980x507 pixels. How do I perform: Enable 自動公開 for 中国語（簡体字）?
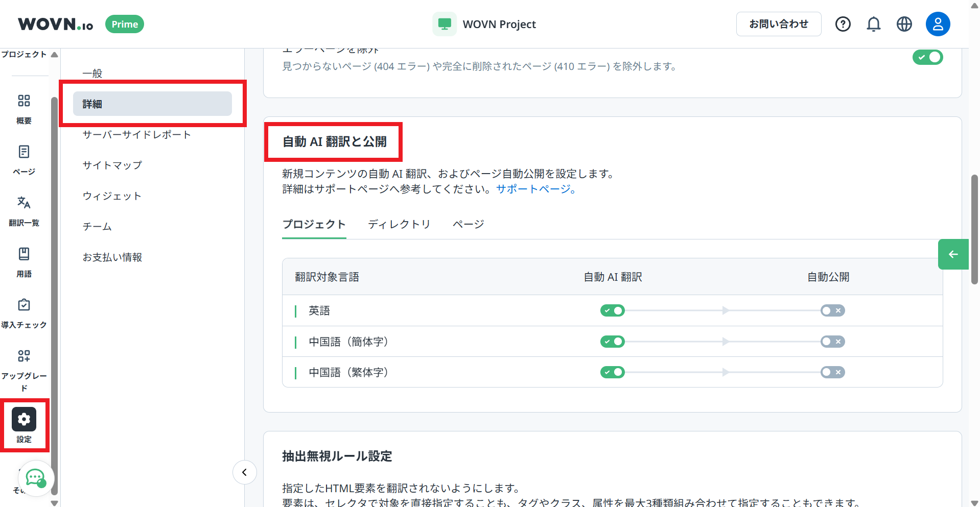(832, 342)
